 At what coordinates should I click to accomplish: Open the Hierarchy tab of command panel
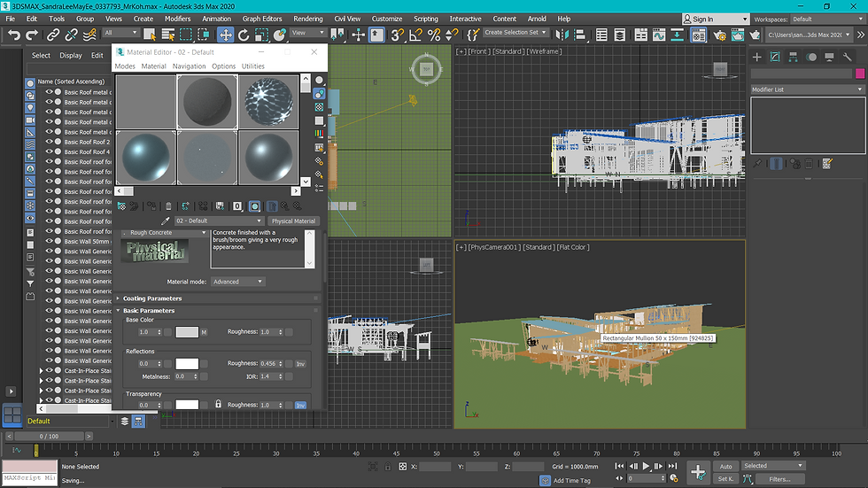point(794,57)
